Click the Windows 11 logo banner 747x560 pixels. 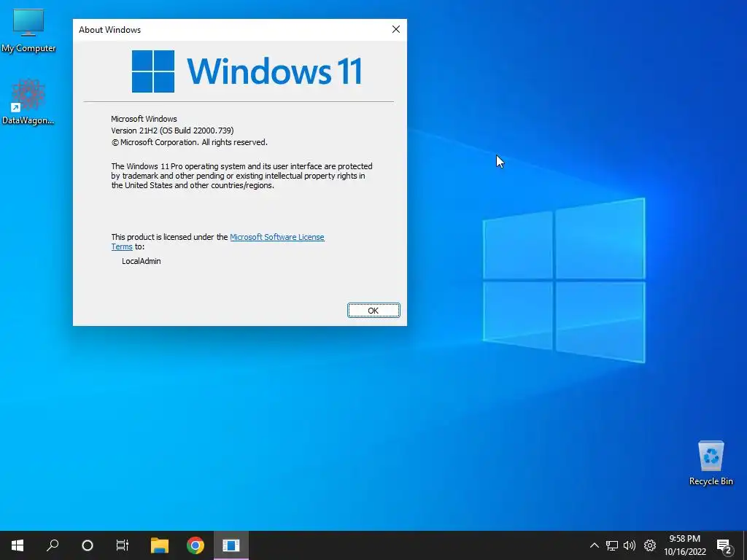click(x=247, y=71)
